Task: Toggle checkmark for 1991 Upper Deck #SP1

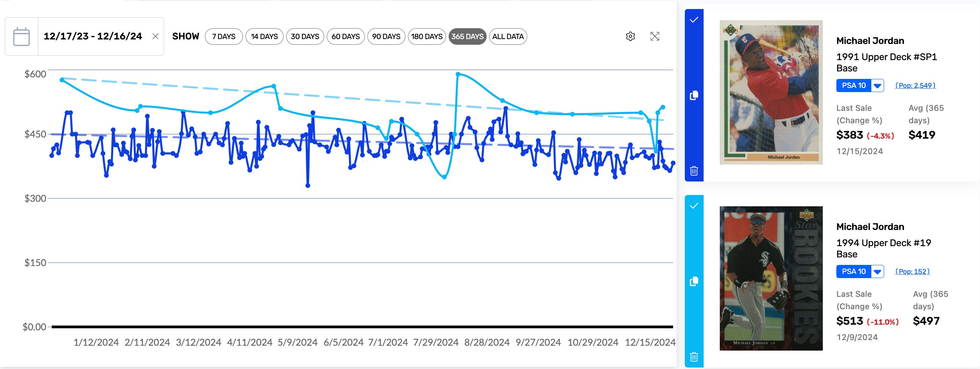Action: tap(694, 20)
